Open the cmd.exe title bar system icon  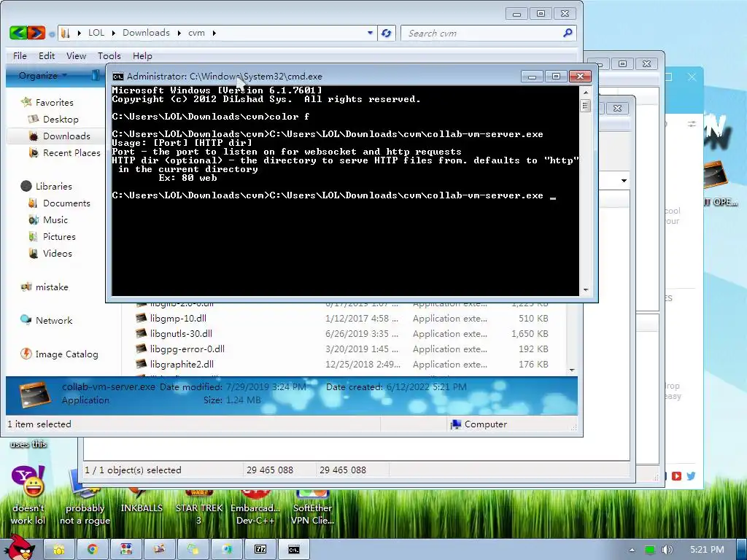coord(117,76)
